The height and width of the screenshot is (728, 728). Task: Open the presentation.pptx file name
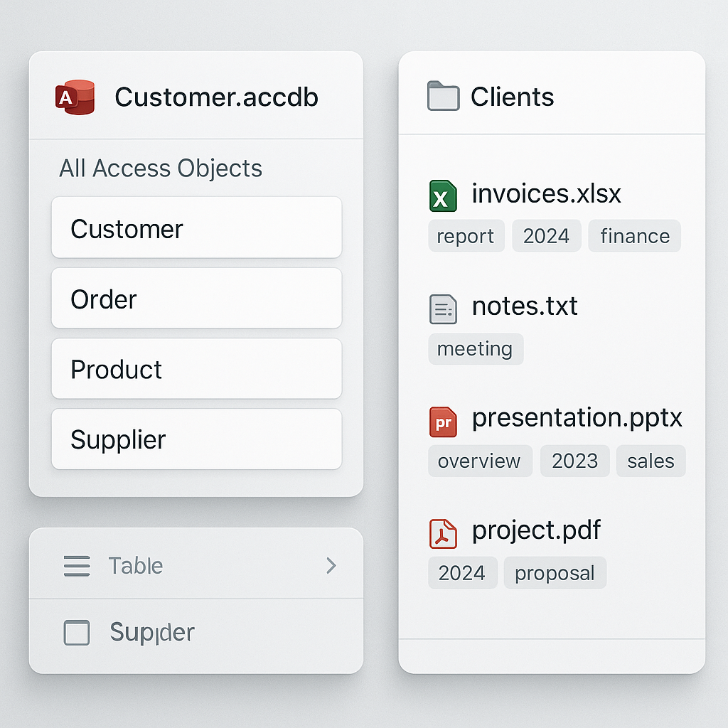(x=577, y=418)
